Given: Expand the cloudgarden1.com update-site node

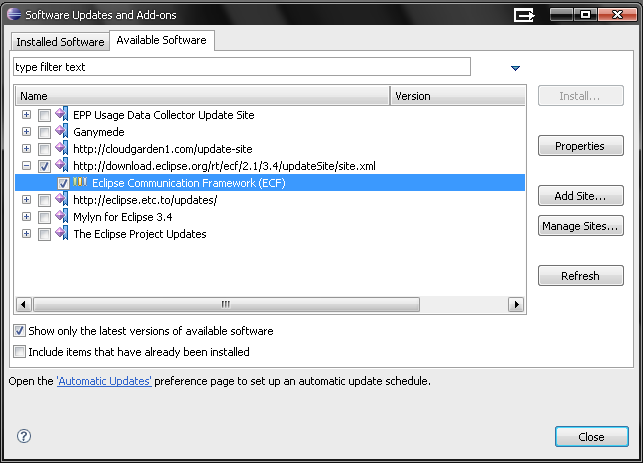Looking at the screenshot, I should [x=26, y=148].
